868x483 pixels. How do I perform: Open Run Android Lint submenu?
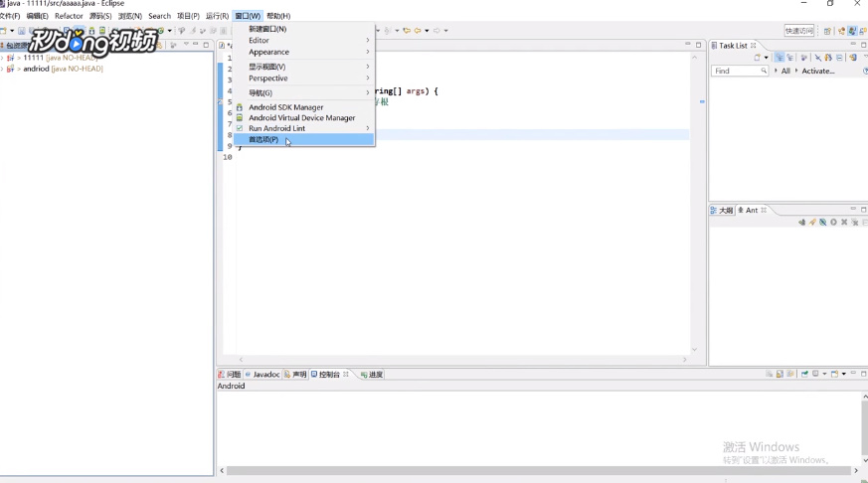(x=303, y=128)
